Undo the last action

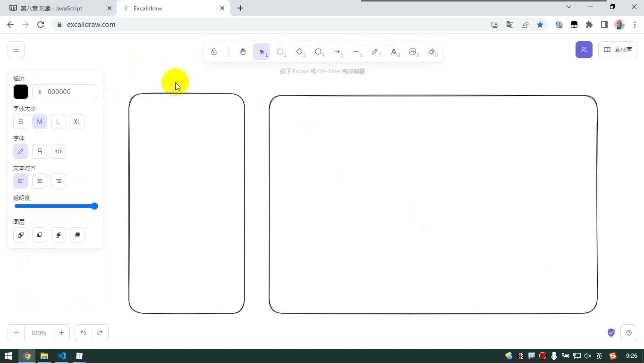pyautogui.click(x=83, y=333)
